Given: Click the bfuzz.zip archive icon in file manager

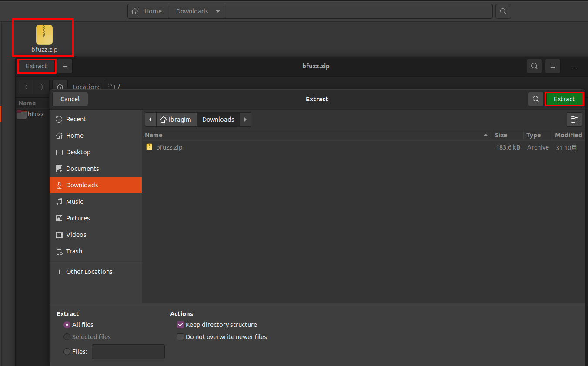Looking at the screenshot, I should click(44, 35).
